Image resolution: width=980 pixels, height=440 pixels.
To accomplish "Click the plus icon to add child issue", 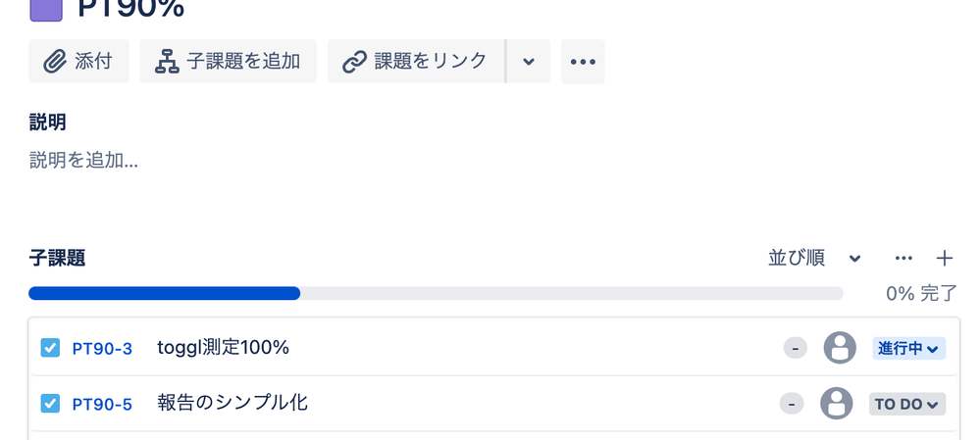I will pyautogui.click(x=945, y=258).
